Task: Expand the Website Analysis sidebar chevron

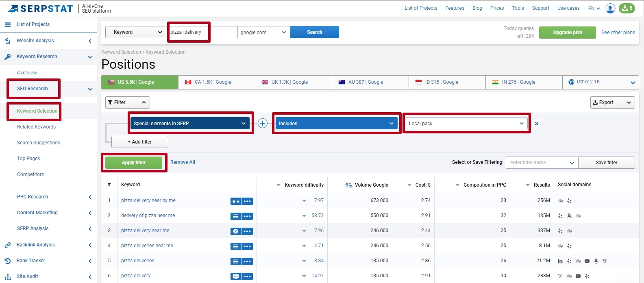Action: coord(90,41)
